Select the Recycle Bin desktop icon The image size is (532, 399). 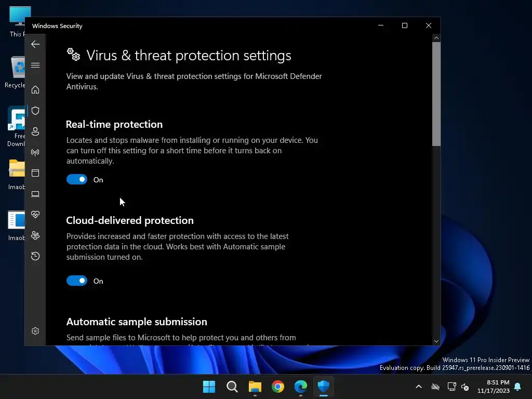(x=15, y=72)
